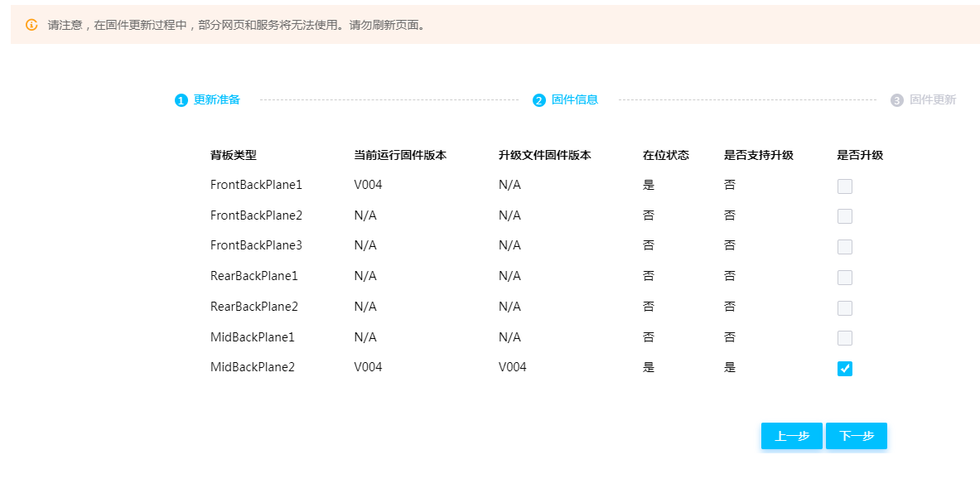Click MidBackPlane1 upgrade file version N/A
This screenshot has height=479, width=980.
(510, 337)
